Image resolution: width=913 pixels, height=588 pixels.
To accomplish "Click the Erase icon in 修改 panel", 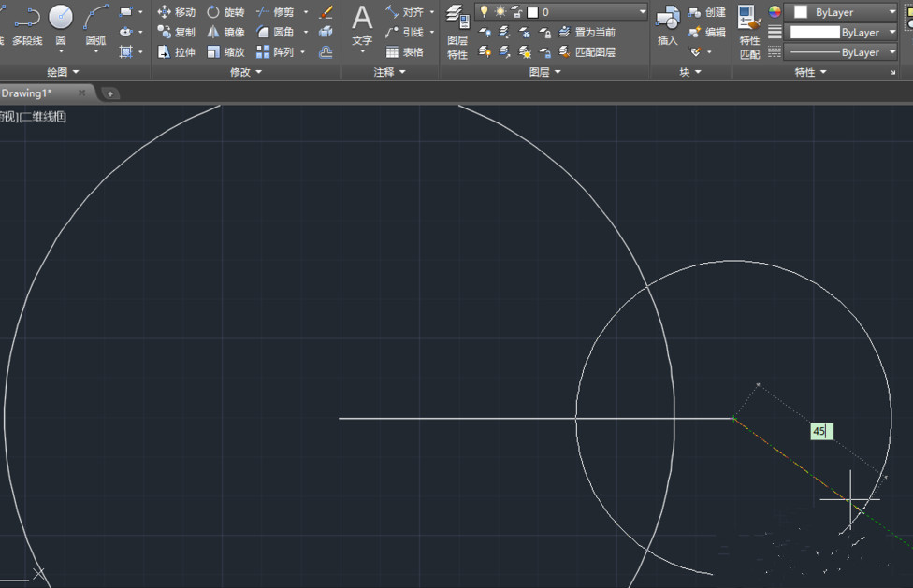I will (x=326, y=11).
